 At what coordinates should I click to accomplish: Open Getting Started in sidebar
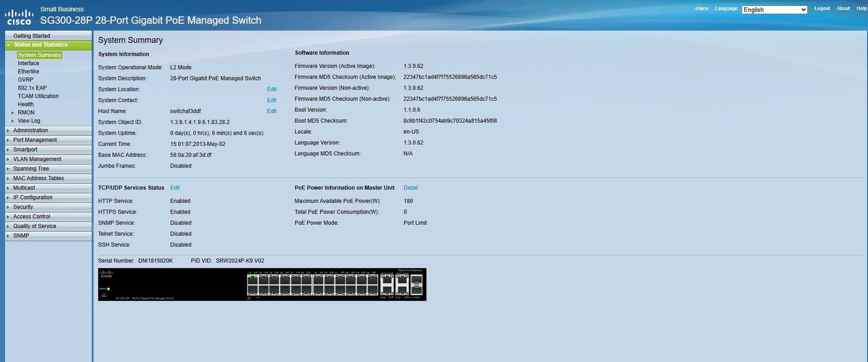[32, 36]
